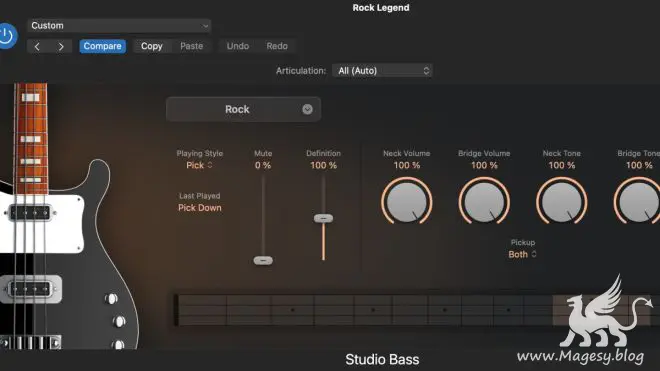Click the Bridge Volume 100 % value
This screenshot has width=660, height=371.
pyautogui.click(x=484, y=165)
